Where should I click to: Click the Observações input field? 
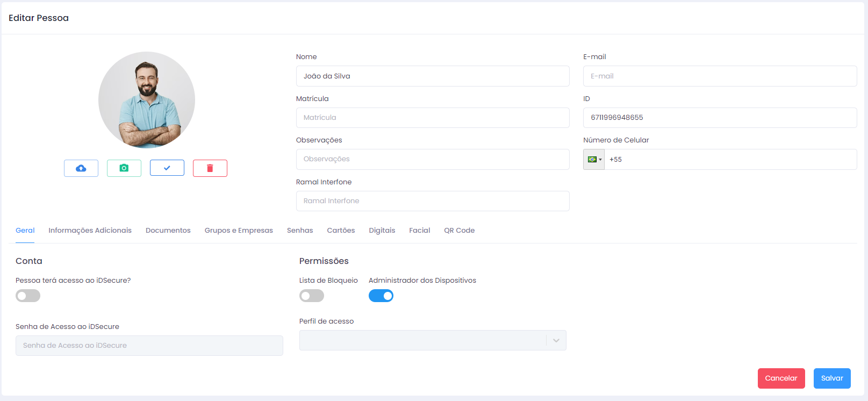[433, 160]
